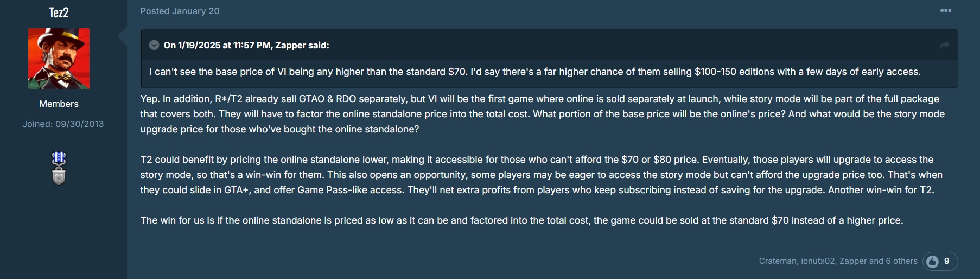Viewport: 980px width, 279px height.
Task: Open ionutx02's profile from reactions list
Action: coord(818,261)
